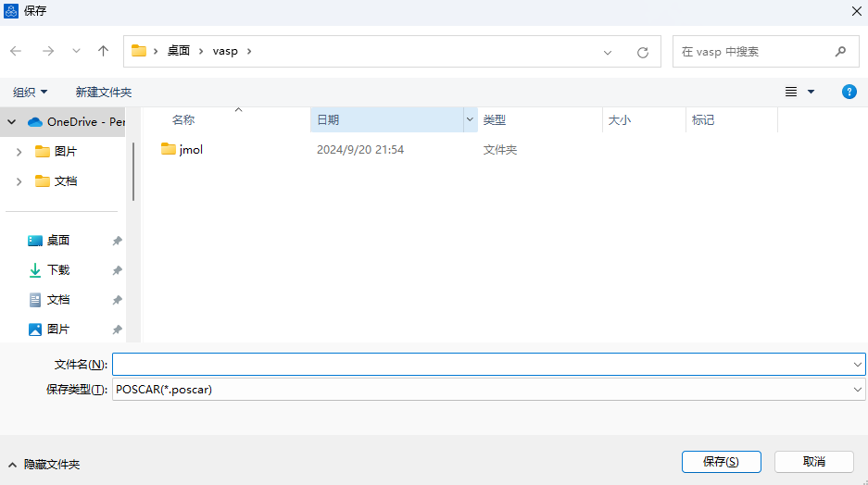
Task: Select the 下载 quick access item
Action: (58, 270)
